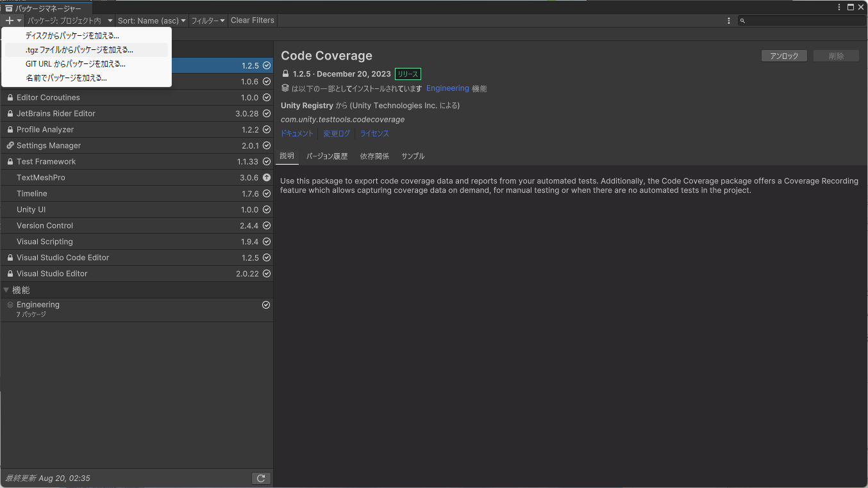Select the Visual Scripting package
This screenshot has width=868, height=488.
coord(137,241)
